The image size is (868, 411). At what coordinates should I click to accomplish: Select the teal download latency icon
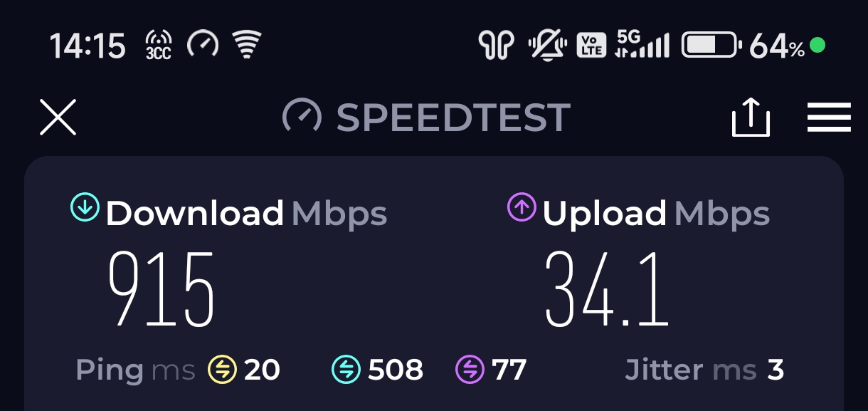click(345, 370)
